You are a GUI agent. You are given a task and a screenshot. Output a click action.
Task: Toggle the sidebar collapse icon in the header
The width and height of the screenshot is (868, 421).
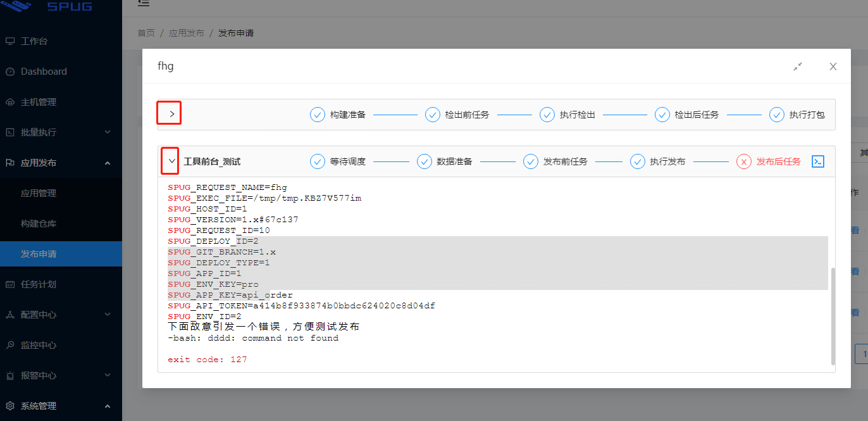click(x=144, y=3)
